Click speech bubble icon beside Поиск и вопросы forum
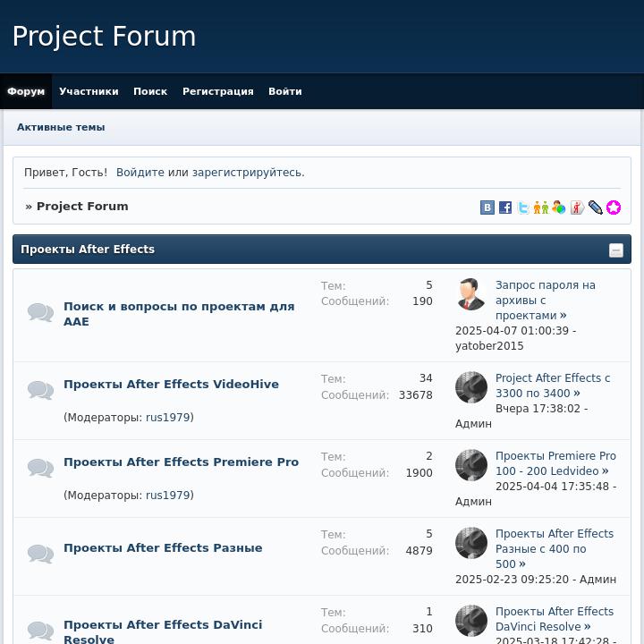Image resolution: width=644 pixels, height=644 pixels. click(40, 312)
